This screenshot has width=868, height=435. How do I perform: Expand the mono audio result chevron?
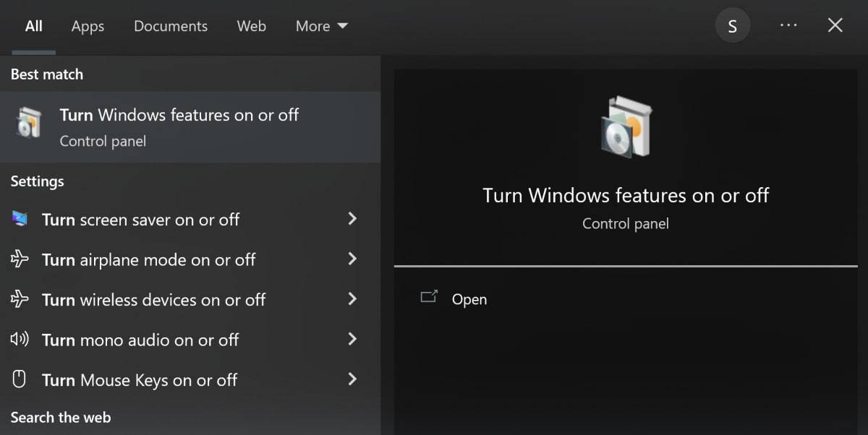click(x=352, y=339)
